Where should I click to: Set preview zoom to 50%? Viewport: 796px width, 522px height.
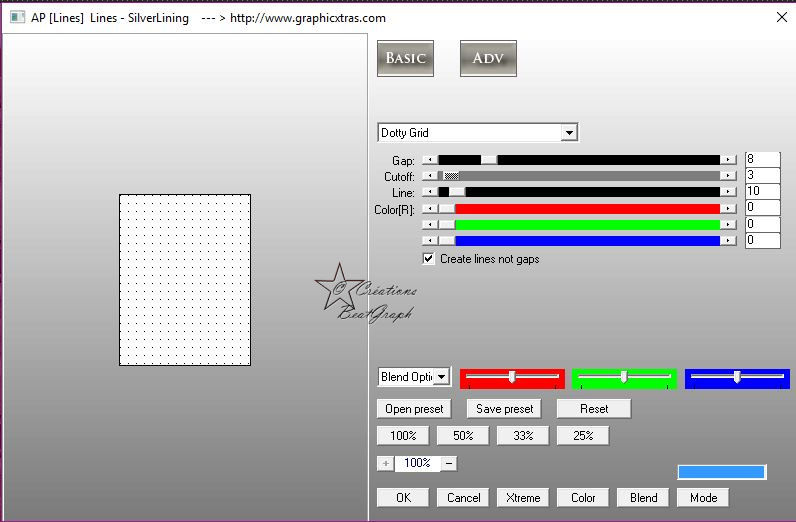463,436
